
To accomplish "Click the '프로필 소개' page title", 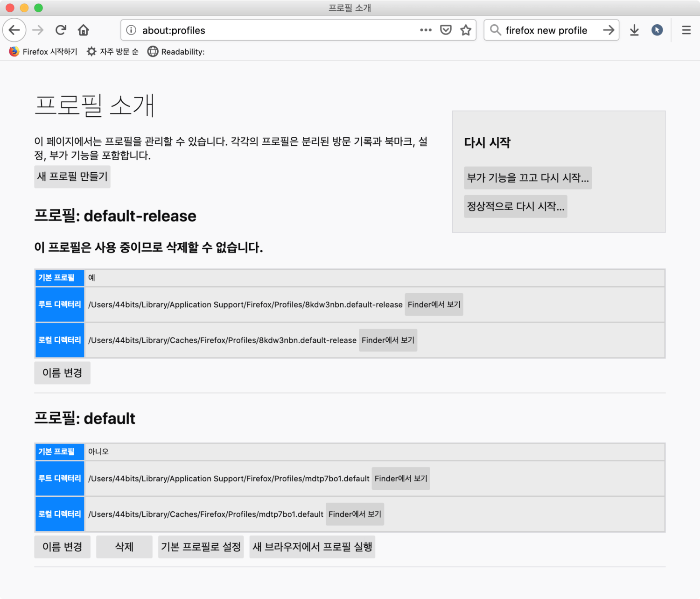I will click(94, 105).
